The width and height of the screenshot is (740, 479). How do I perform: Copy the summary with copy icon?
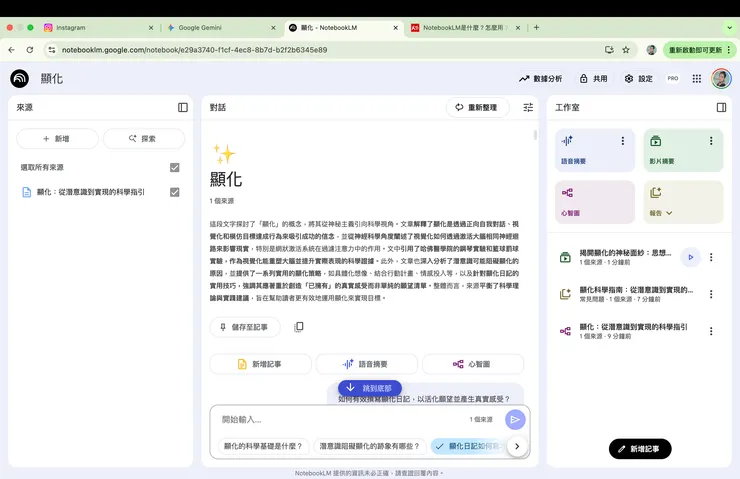click(x=299, y=327)
